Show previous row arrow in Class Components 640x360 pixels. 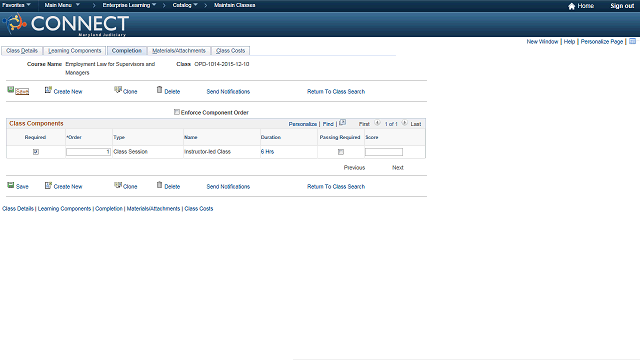(x=378, y=123)
